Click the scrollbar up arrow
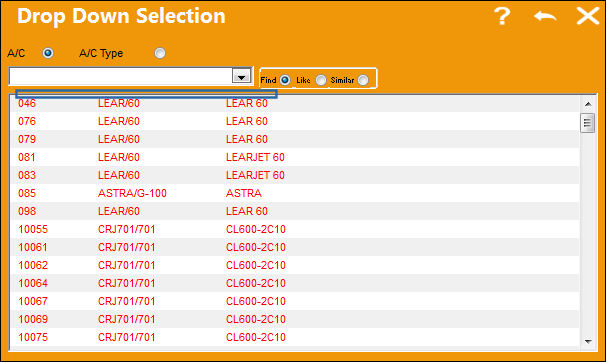The width and height of the screenshot is (606, 362). [x=588, y=104]
